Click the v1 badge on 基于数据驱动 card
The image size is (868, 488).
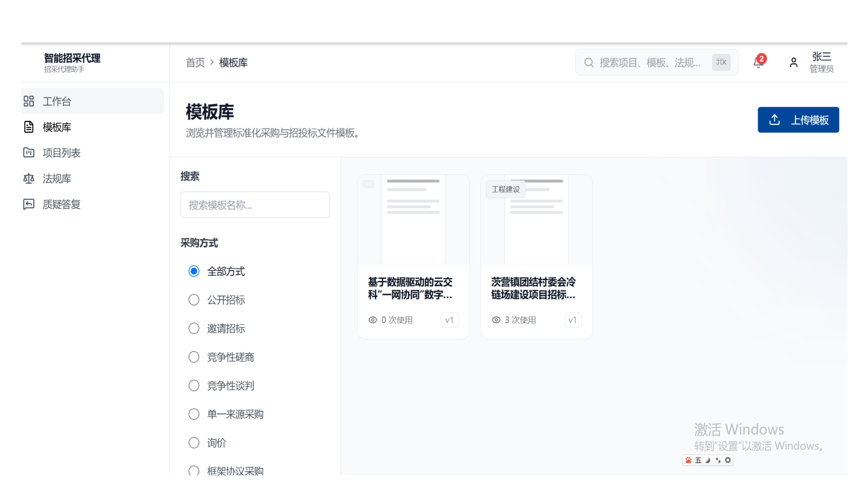pyautogui.click(x=449, y=320)
